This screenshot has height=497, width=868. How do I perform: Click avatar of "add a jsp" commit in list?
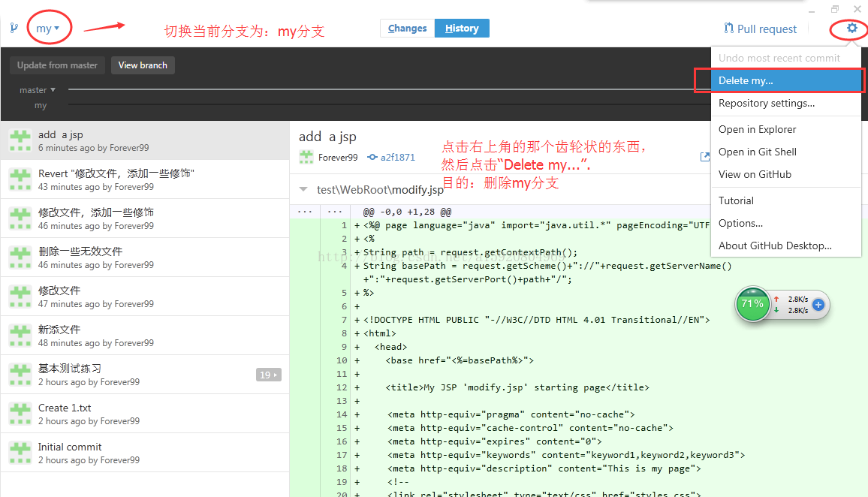[20, 140]
